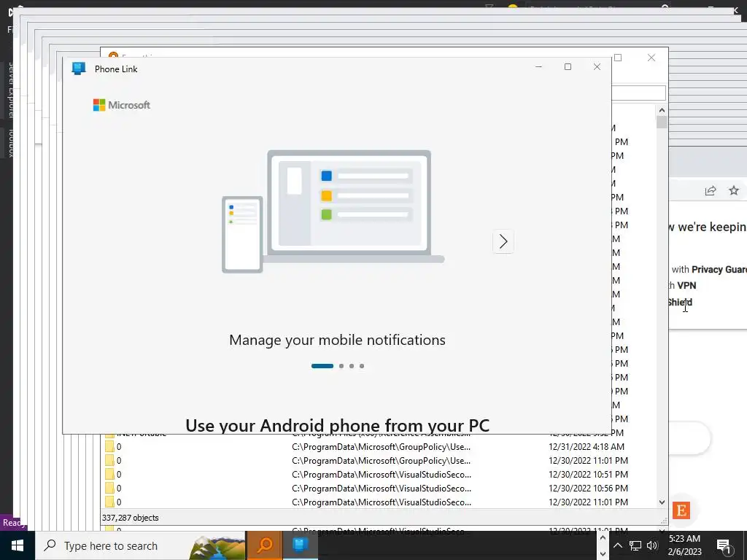Open the notification center icon

pos(724,545)
